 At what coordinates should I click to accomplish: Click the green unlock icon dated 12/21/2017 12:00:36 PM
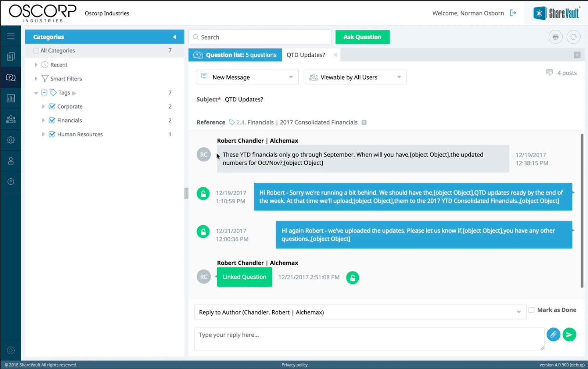(203, 232)
